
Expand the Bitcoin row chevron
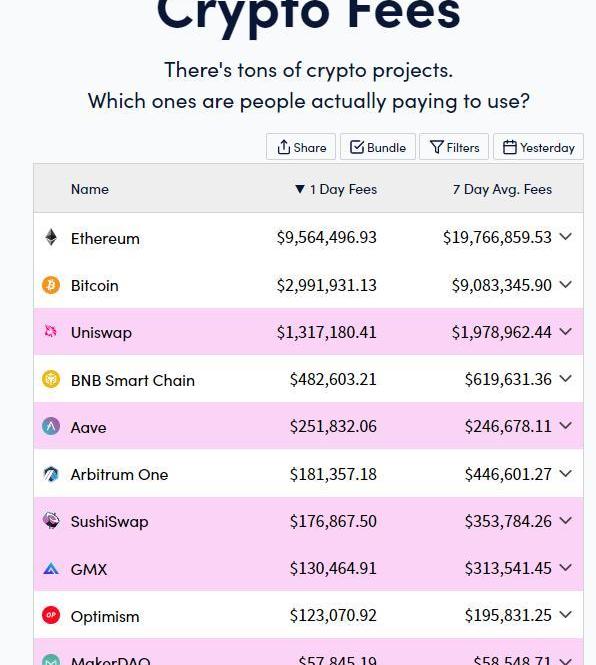(565, 284)
